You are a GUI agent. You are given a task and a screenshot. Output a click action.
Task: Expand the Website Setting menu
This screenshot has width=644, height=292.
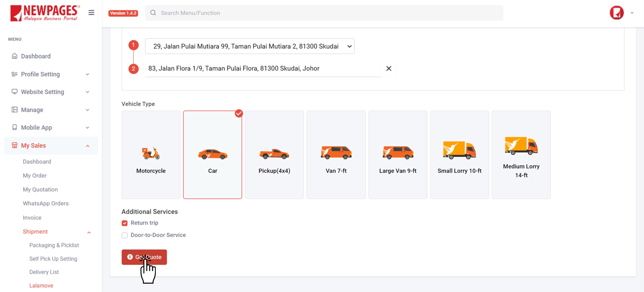pyautogui.click(x=88, y=92)
